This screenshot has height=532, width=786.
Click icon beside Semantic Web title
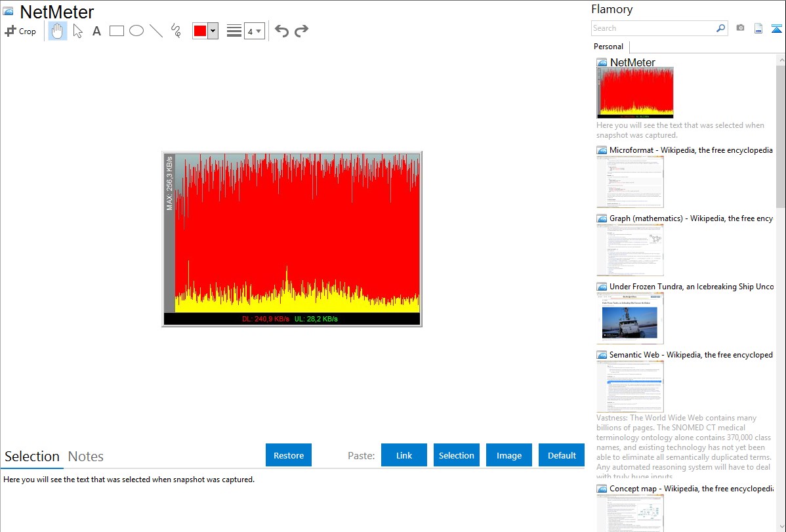pyautogui.click(x=602, y=354)
